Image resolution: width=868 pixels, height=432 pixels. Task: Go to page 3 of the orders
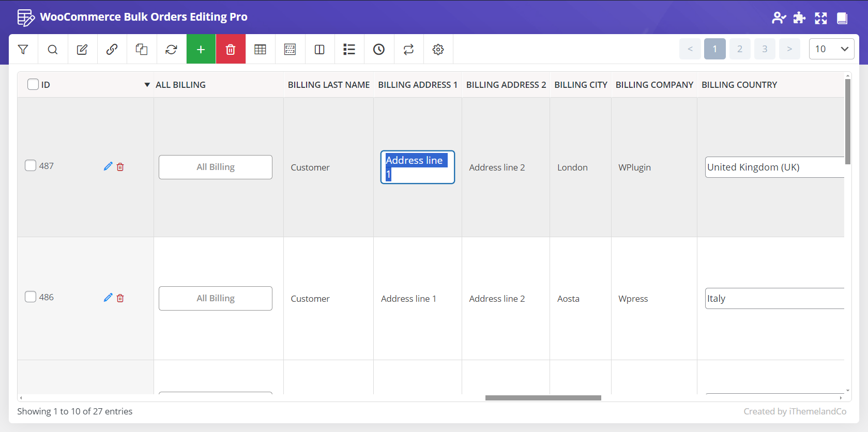pyautogui.click(x=765, y=49)
